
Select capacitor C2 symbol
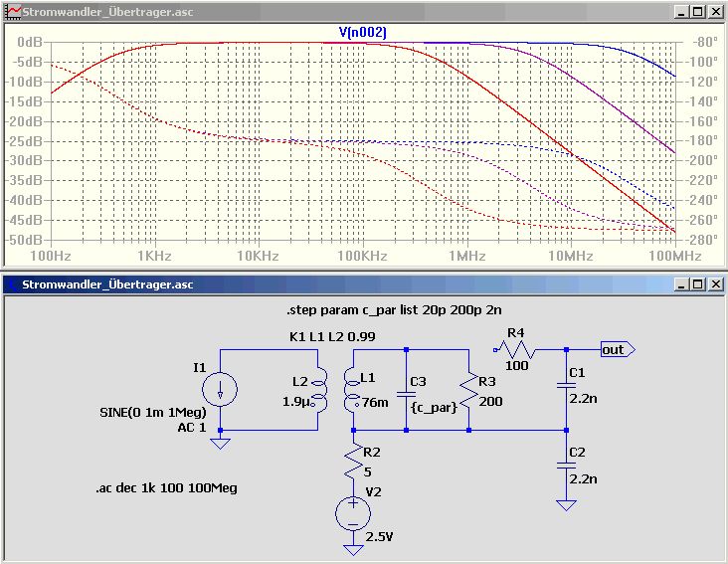[x=566, y=466]
